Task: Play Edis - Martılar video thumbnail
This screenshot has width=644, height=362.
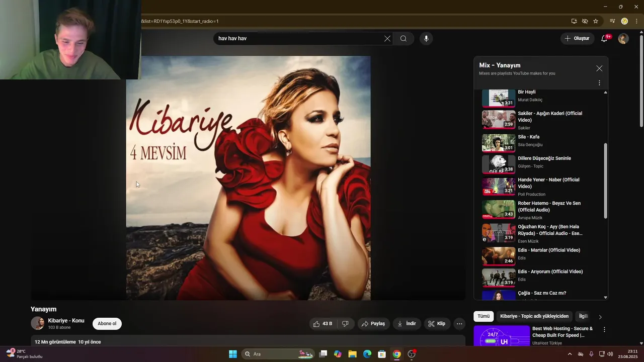Action: coord(499,256)
